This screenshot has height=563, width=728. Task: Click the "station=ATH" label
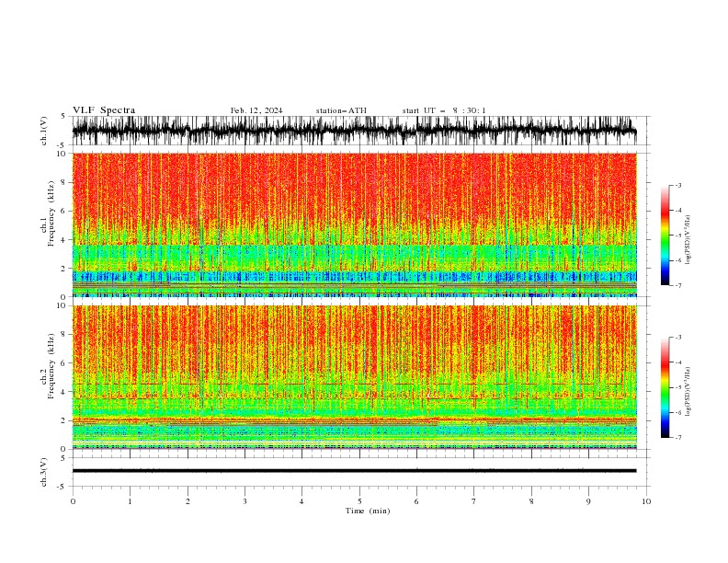click(x=341, y=110)
